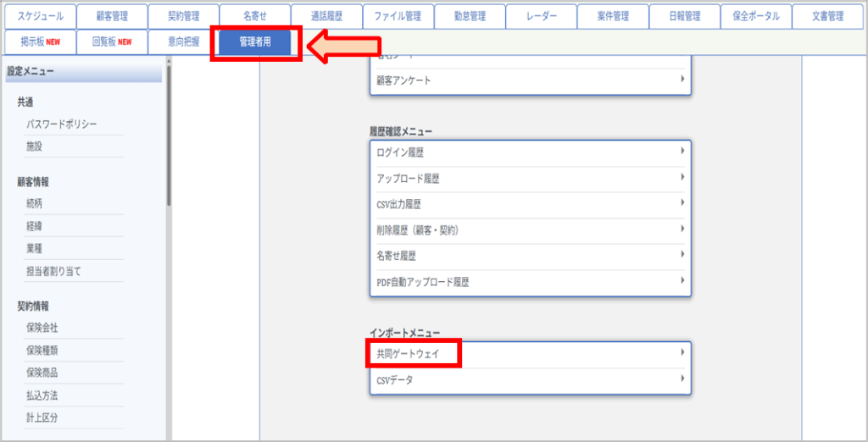Click the sidebar vertical scrollbar
Image resolution: width=868 pixels, height=442 pixels.
coord(169,135)
